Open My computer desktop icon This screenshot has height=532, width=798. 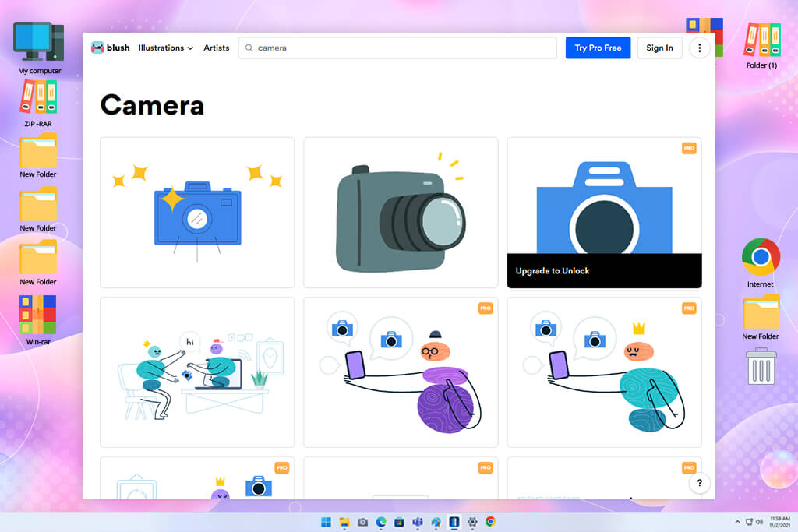[x=39, y=48]
